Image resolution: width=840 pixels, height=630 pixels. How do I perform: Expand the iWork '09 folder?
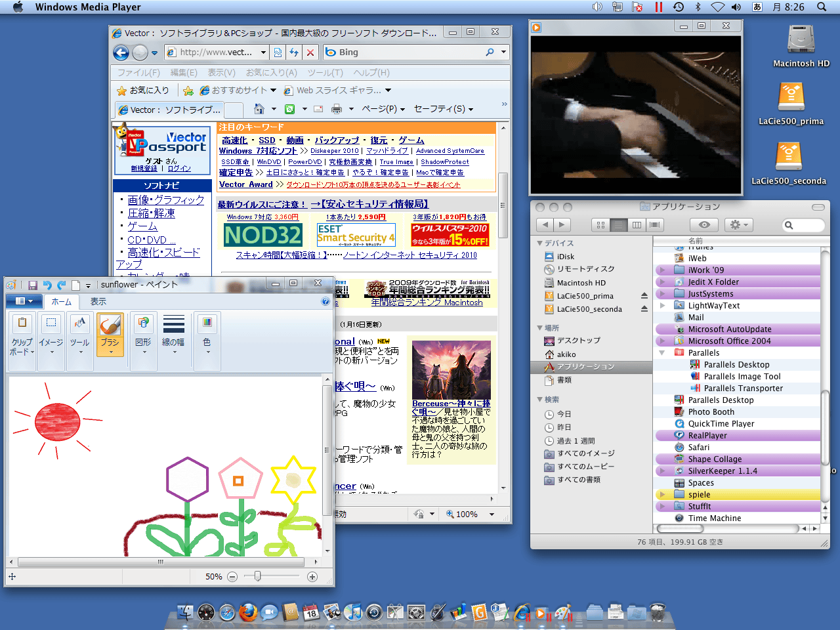pos(662,270)
